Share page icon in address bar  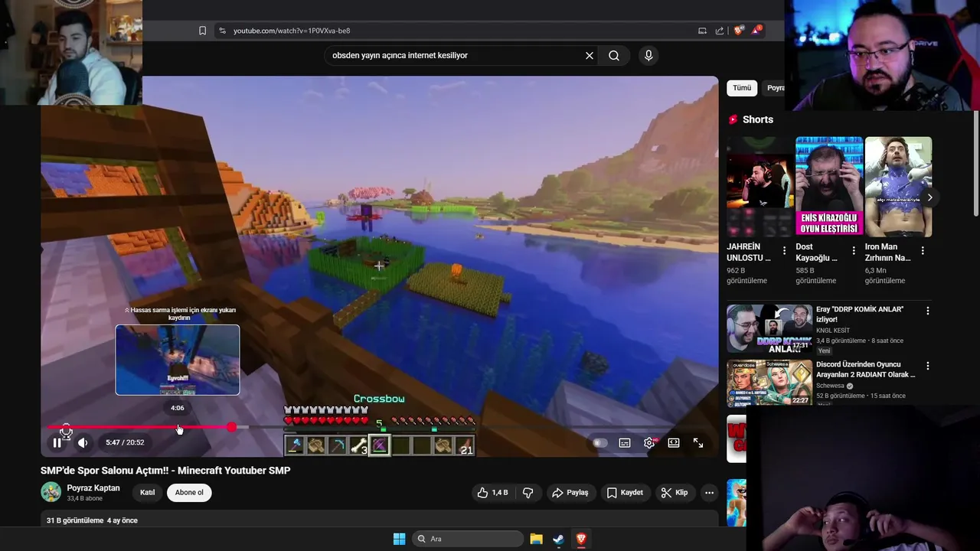[x=720, y=31]
